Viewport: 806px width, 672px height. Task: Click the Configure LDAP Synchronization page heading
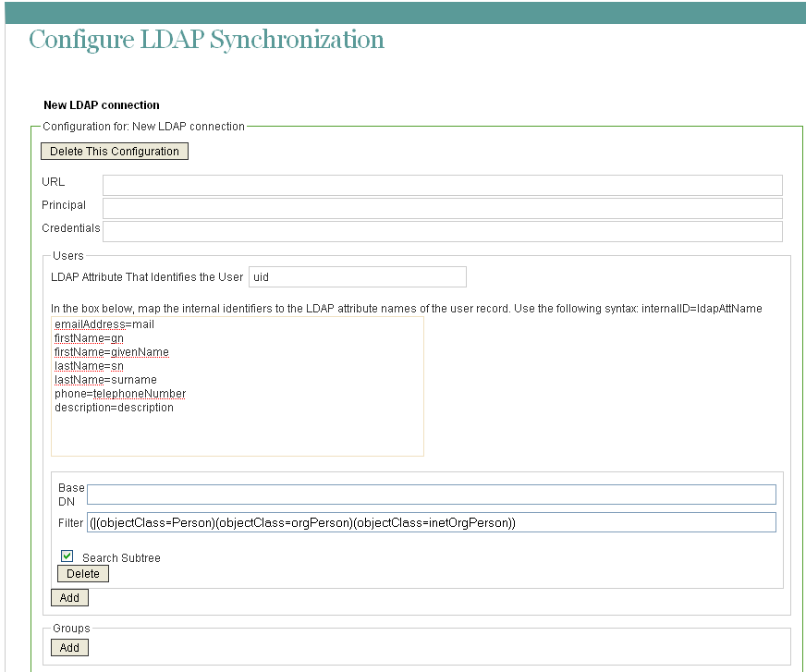(205, 40)
